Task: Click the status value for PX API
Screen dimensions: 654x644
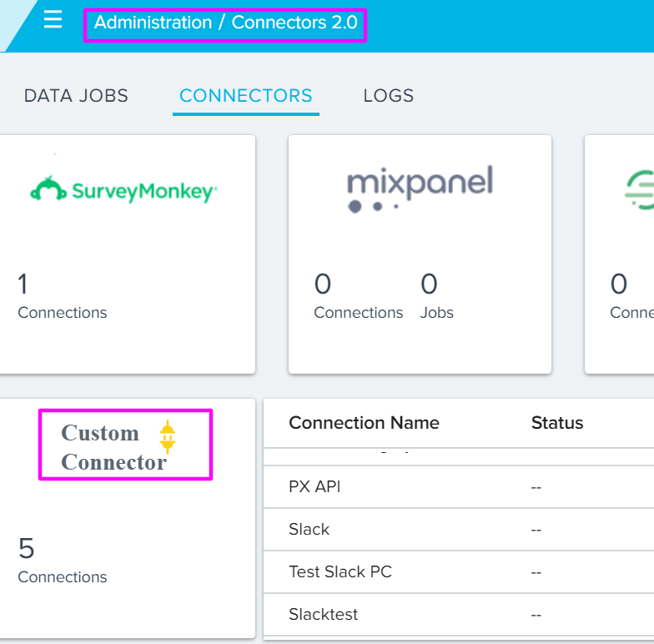Action: pos(536,487)
